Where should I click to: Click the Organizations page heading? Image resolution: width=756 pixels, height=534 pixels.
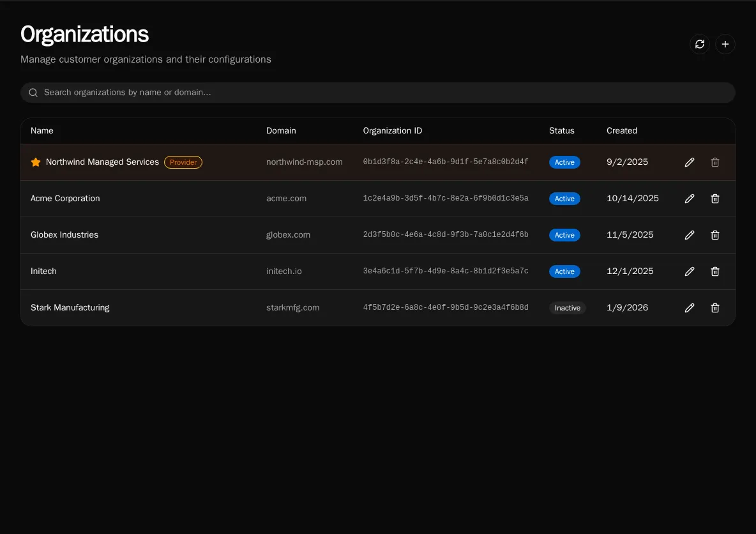point(84,34)
